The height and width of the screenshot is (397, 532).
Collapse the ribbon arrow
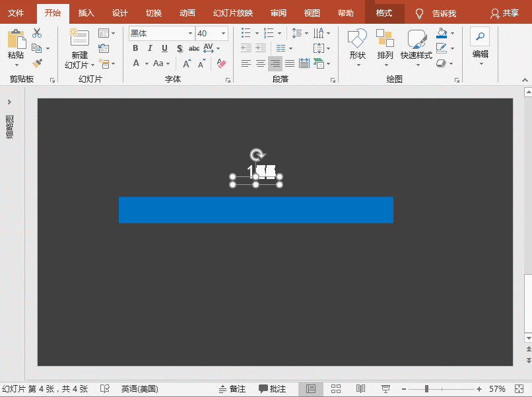[x=525, y=80]
